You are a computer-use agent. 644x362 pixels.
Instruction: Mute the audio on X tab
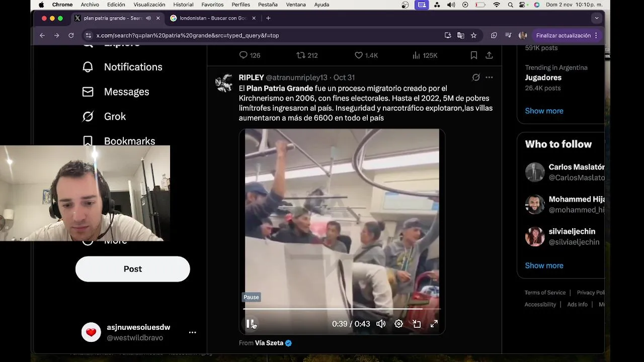(x=148, y=18)
